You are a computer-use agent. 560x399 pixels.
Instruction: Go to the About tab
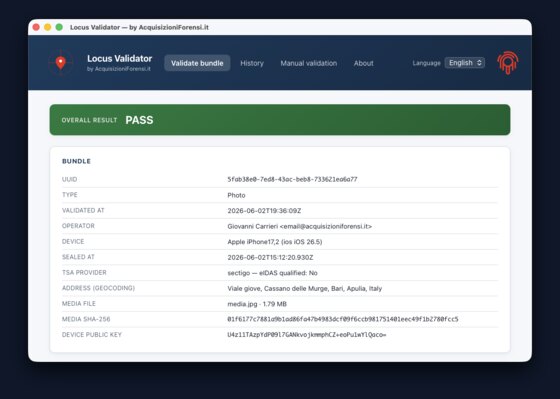click(364, 63)
